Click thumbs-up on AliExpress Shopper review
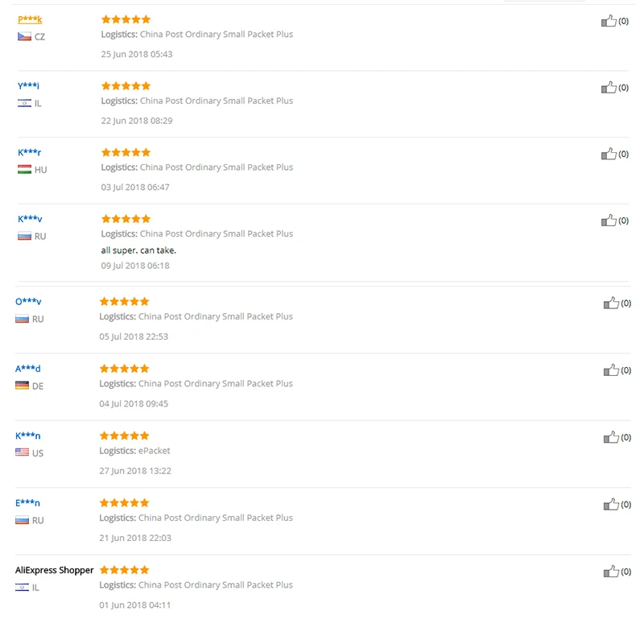 (x=611, y=572)
